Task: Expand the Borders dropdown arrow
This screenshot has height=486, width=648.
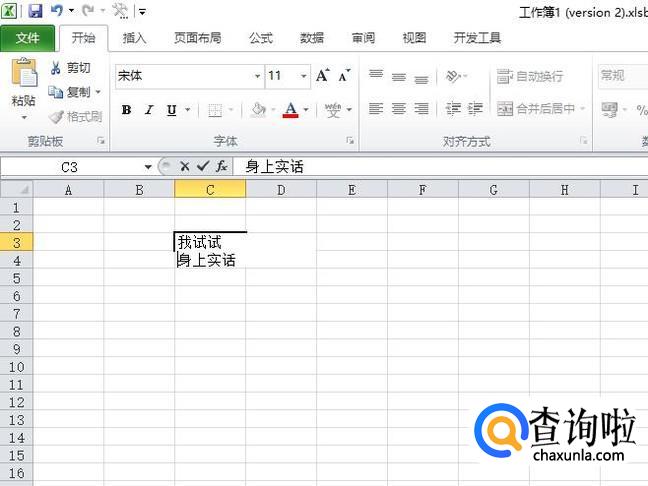Action: (231, 110)
